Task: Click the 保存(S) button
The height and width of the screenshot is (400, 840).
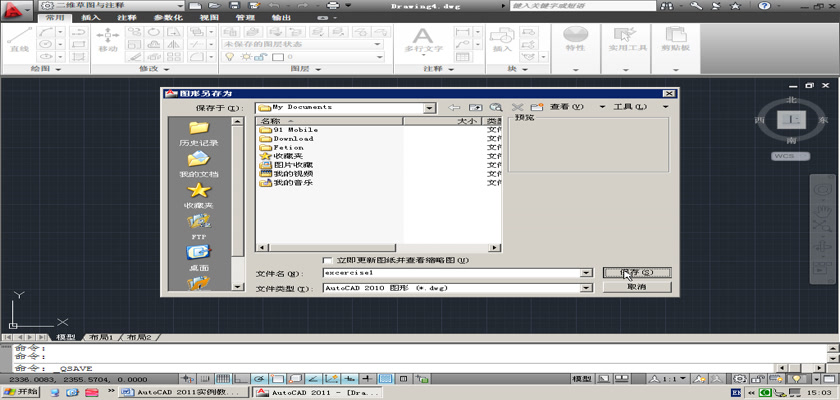Action: 637,273
